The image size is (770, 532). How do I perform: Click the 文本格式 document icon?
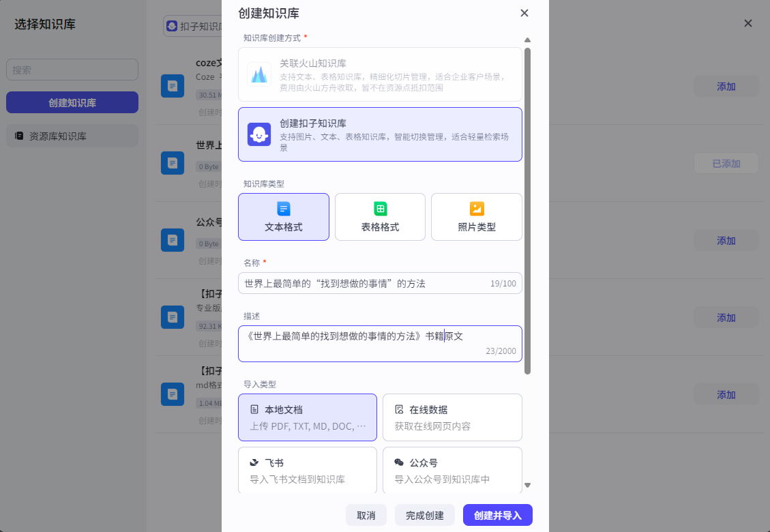(x=284, y=209)
